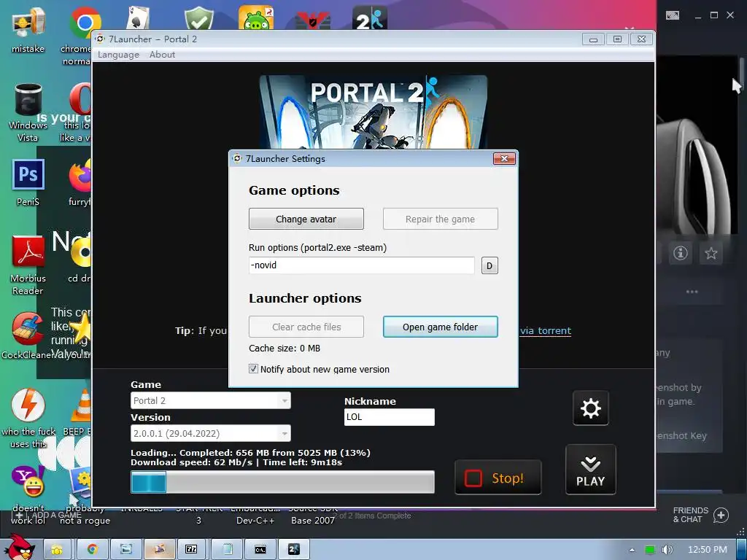This screenshot has width=747, height=560.
Task: Open Papers Please red eagle icon
Action: coord(313,20)
